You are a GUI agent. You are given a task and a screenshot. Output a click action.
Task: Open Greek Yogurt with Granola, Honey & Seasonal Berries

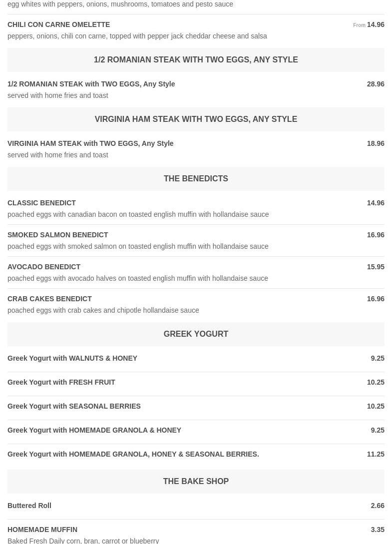click(x=133, y=454)
